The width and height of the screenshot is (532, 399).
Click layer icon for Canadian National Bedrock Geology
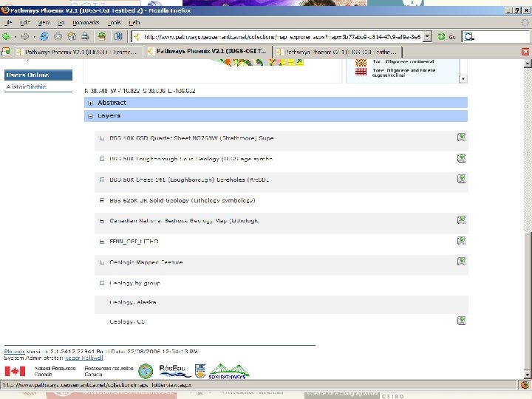tap(461, 220)
